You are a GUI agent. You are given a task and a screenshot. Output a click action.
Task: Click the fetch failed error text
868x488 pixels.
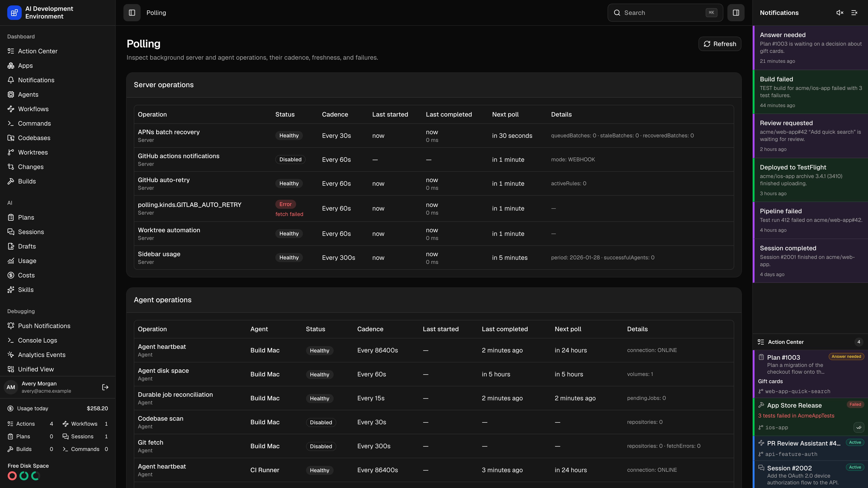coord(289,214)
